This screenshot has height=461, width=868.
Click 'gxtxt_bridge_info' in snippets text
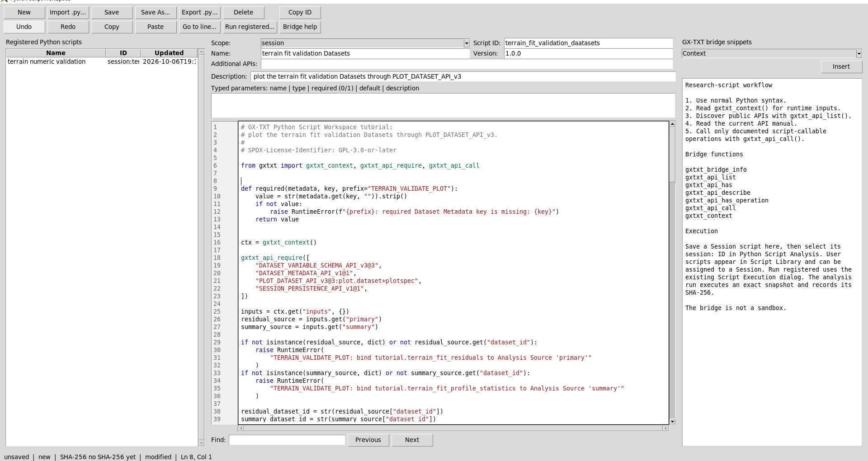pyautogui.click(x=716, y=170)
